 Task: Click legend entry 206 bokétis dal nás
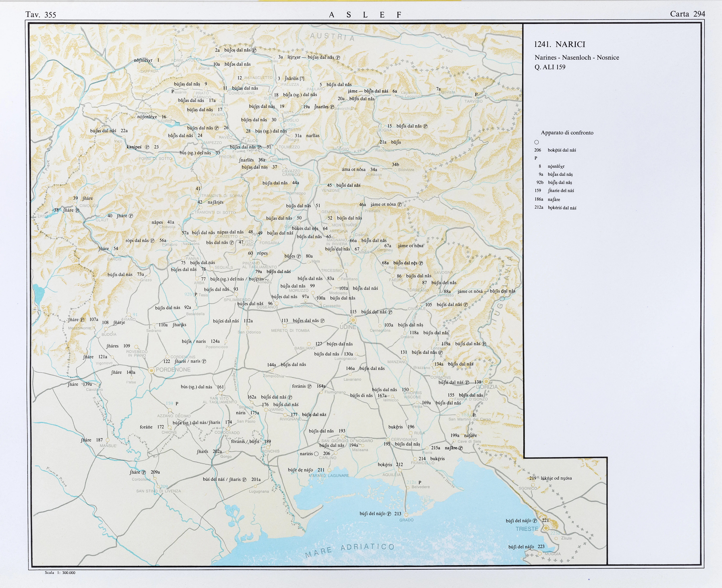click(x=555, y=150)
